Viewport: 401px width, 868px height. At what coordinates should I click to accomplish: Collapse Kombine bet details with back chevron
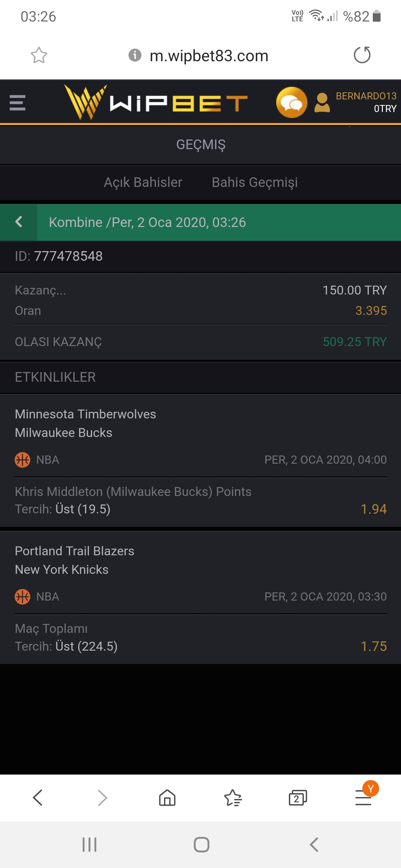click(19, 222)
